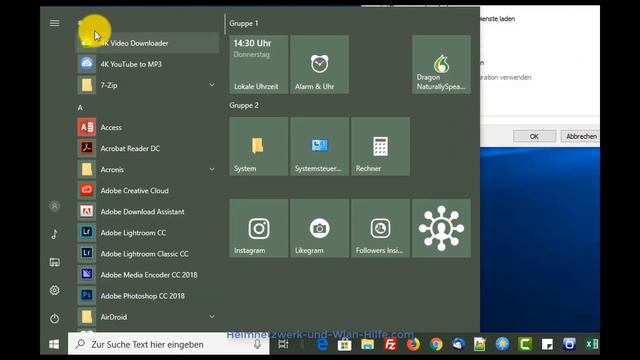
Task: Open the Alarm & Uhr tile
Action: pyautogui.click(x=320, y=64)
